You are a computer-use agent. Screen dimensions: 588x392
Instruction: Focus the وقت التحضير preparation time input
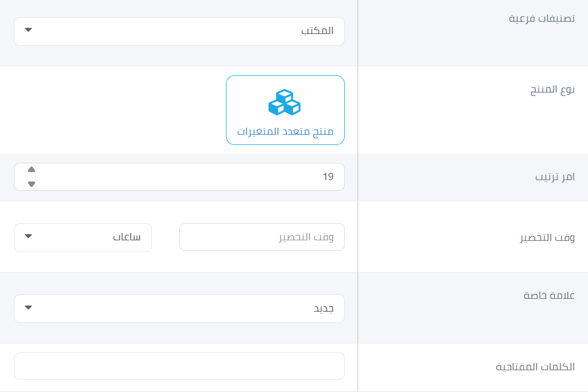262,237
